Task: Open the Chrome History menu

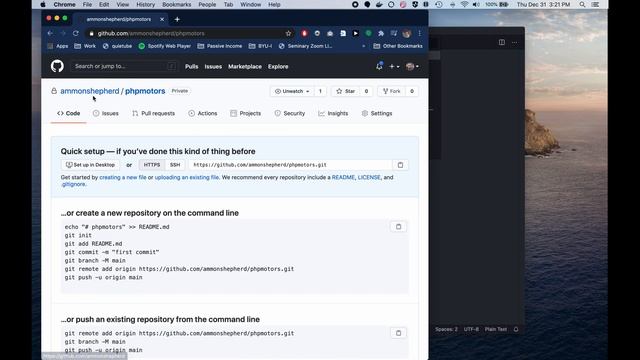Action: (x=145, y=4)
